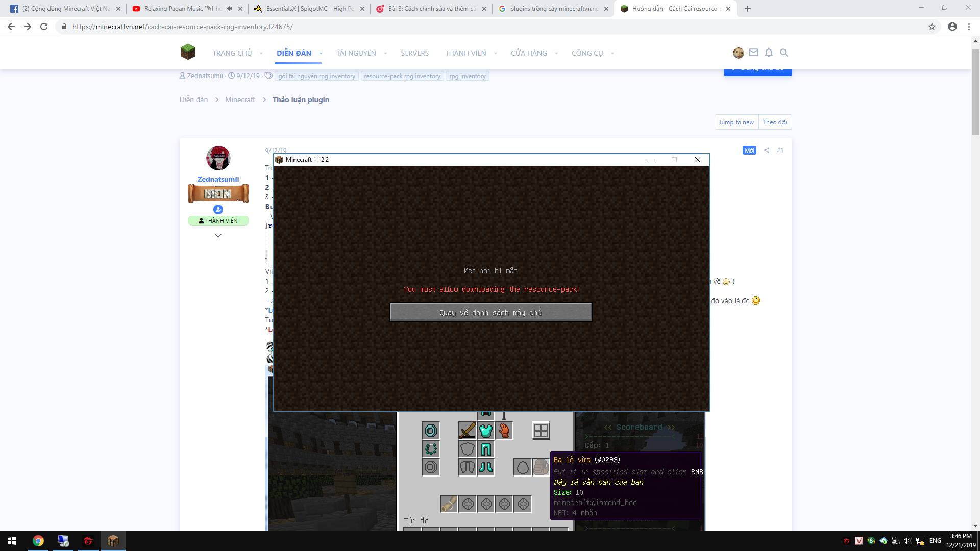Screen dimensions: 980x551
Task: Click Chrome icon in the taskbar
Action: pyautogui.click(x=38, y=541)
